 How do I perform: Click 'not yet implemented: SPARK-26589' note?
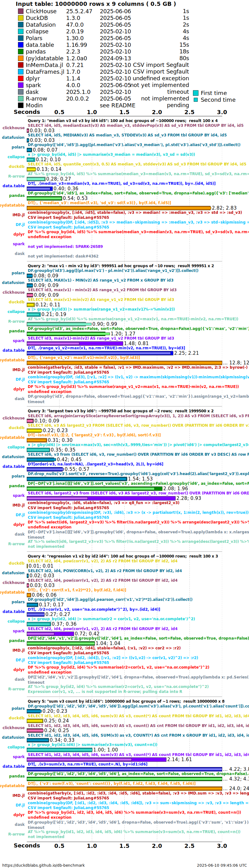[65, 247]
